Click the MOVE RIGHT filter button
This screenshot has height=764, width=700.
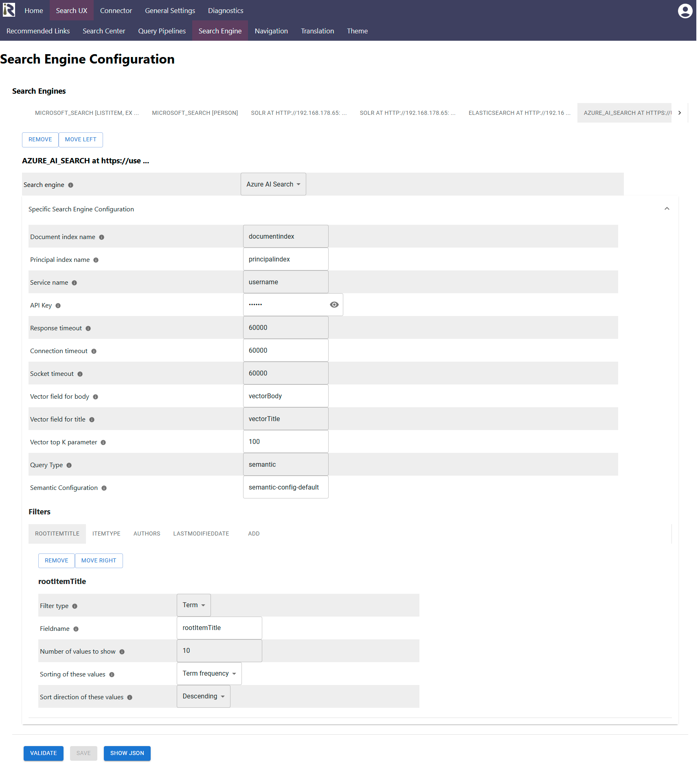(99, 561)
